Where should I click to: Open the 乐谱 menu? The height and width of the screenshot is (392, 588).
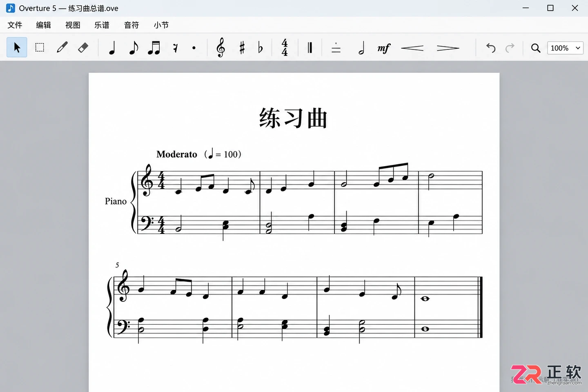[102, 25]
